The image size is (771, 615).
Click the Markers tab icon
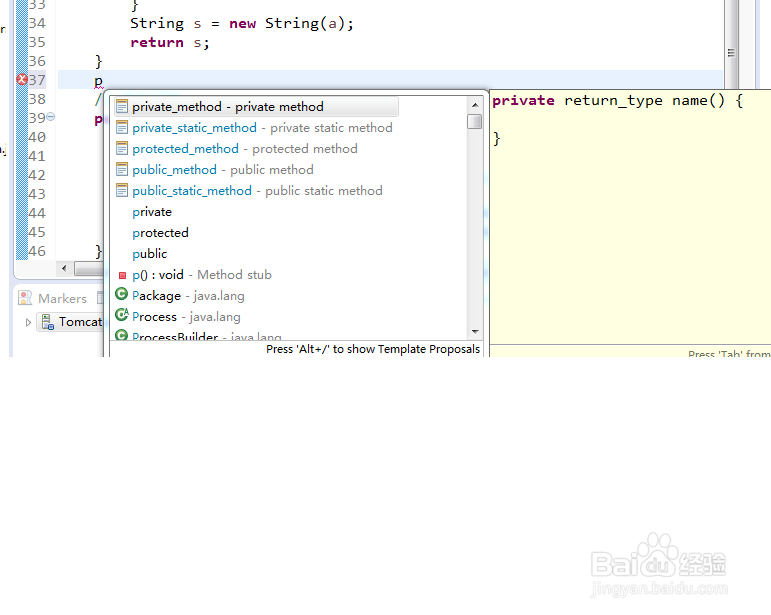tap(25, 298)
